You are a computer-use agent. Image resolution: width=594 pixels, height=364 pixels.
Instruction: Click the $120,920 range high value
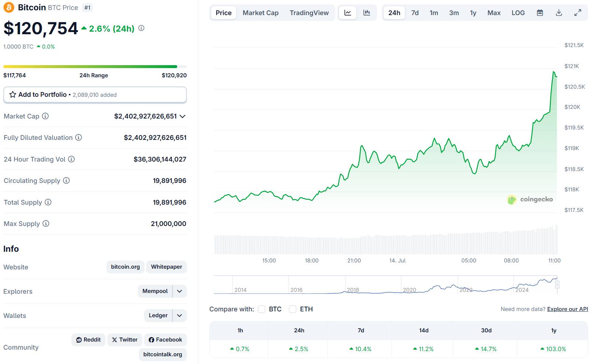click(x=174, y=75)
